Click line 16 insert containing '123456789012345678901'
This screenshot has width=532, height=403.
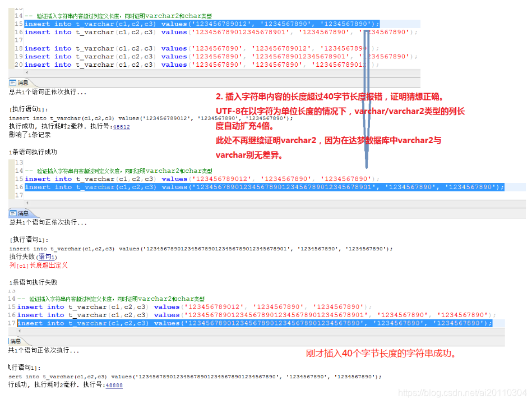click(x=221, y=32)
